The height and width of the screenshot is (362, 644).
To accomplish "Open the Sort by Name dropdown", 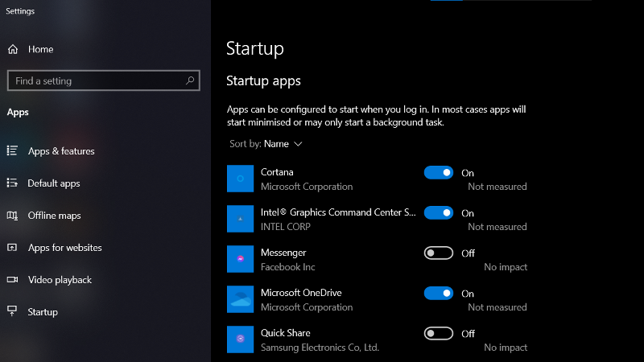I will point(266,144).
